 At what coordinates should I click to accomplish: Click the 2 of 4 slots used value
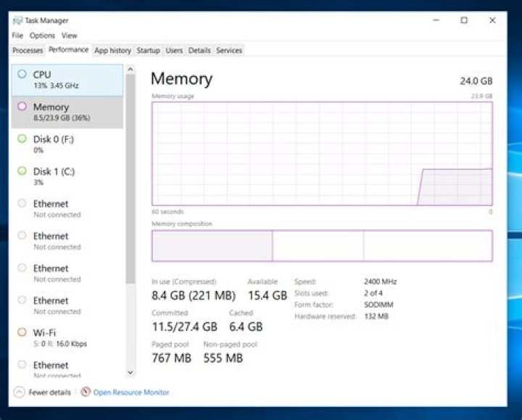click(373, 293)
